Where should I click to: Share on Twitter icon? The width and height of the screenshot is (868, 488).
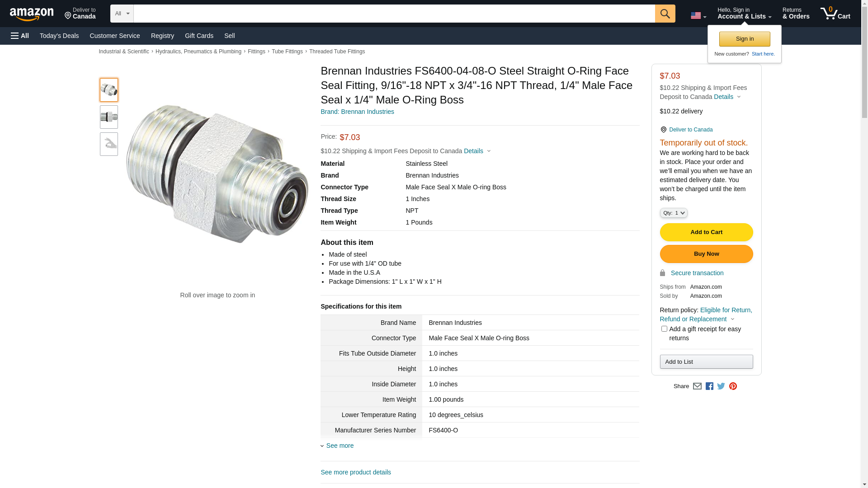tap(721, 386)
